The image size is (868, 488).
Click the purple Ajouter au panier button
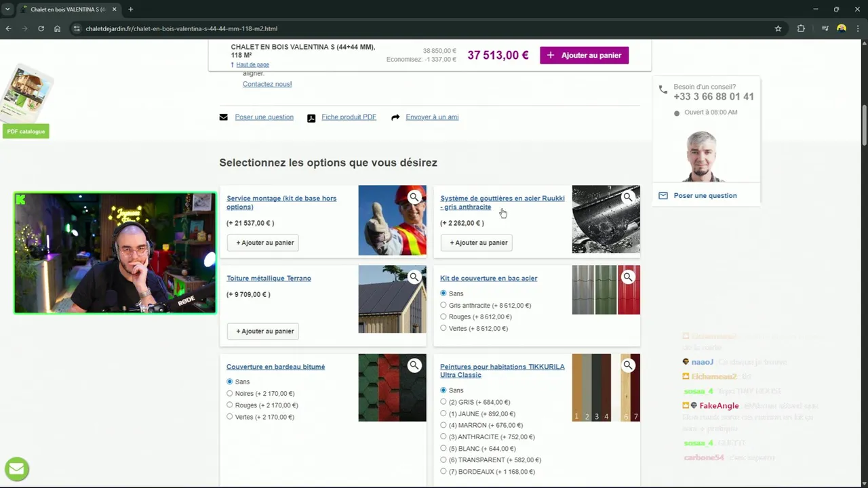584,56
